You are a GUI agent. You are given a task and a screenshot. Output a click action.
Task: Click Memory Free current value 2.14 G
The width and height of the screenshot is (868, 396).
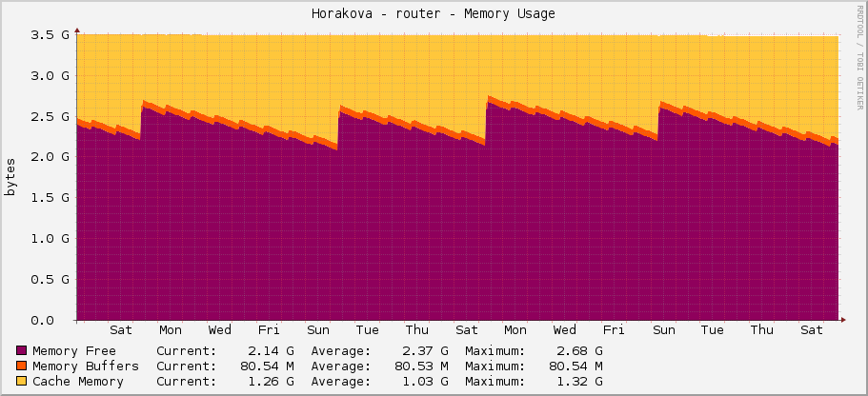[272, 350]
